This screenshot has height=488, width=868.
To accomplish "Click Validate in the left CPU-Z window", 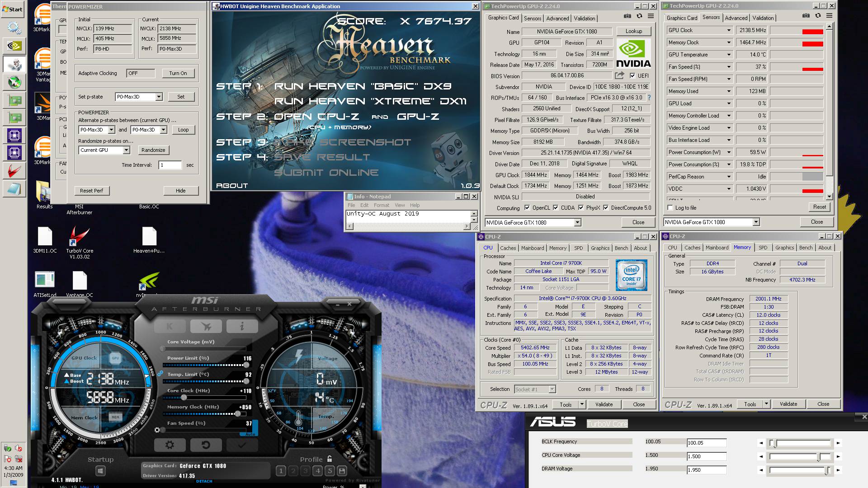I will point(604,404).
